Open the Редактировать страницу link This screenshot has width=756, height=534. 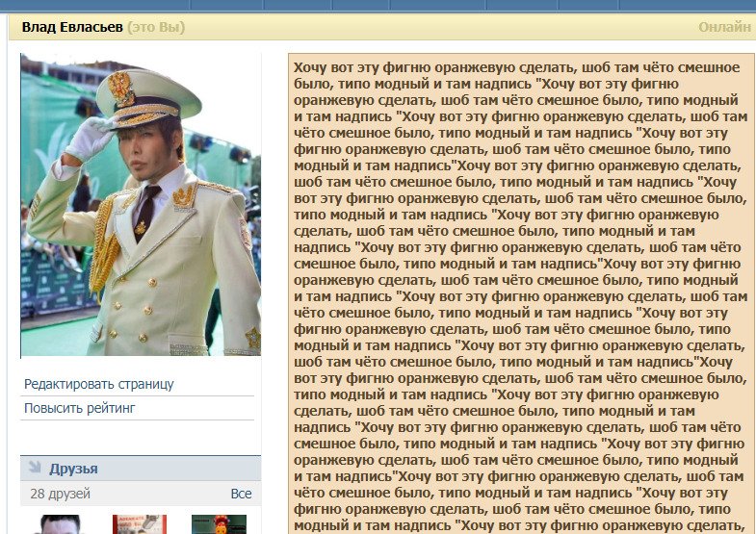click(x=99, y=384)
